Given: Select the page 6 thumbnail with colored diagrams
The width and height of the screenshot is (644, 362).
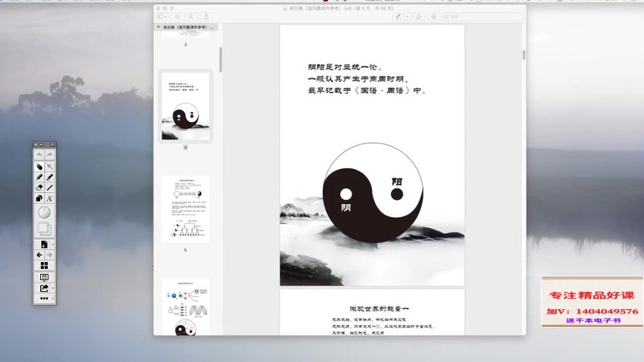Looking at the screenshot, I should pyautogui.click(x=186, y=306).
